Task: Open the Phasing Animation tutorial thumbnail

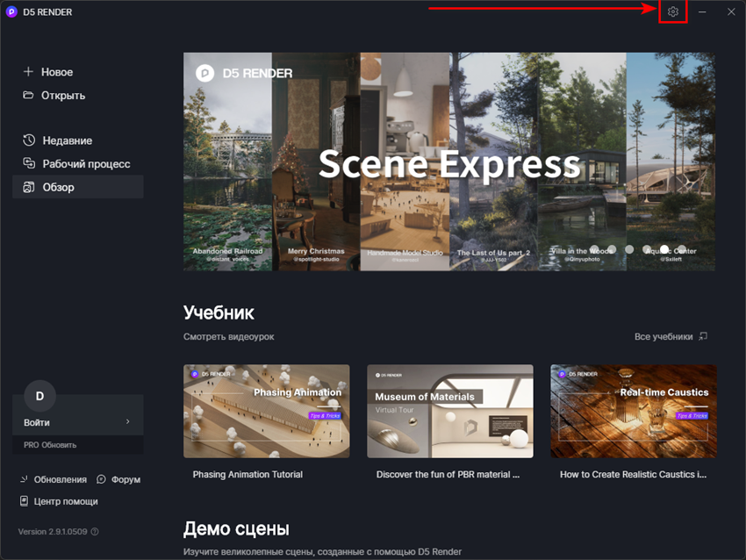Action: pos(267,411)
